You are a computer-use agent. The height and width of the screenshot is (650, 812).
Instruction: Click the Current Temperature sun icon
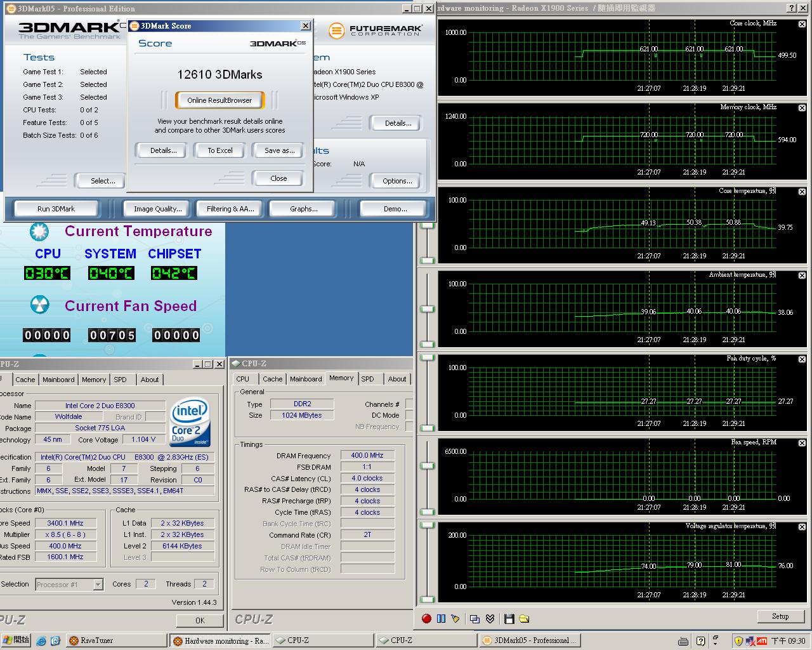pyautogui.click(x=39, y=232)
